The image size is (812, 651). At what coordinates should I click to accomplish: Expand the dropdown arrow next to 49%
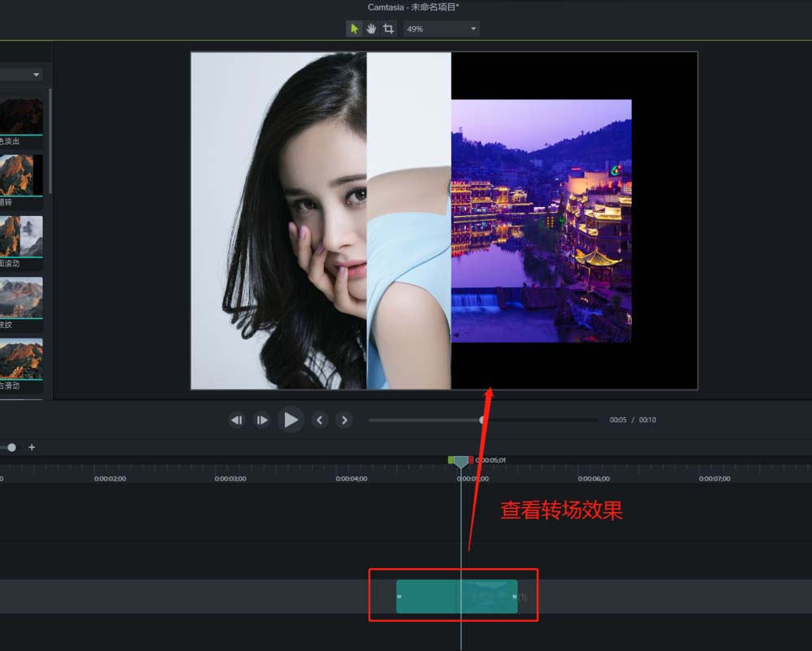[x=473, y=28]
